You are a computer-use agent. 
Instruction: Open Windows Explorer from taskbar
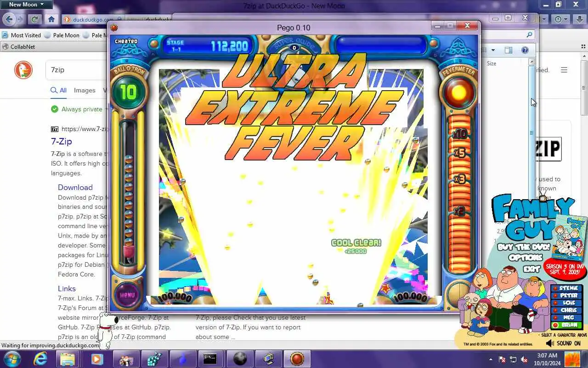point(68,359)
